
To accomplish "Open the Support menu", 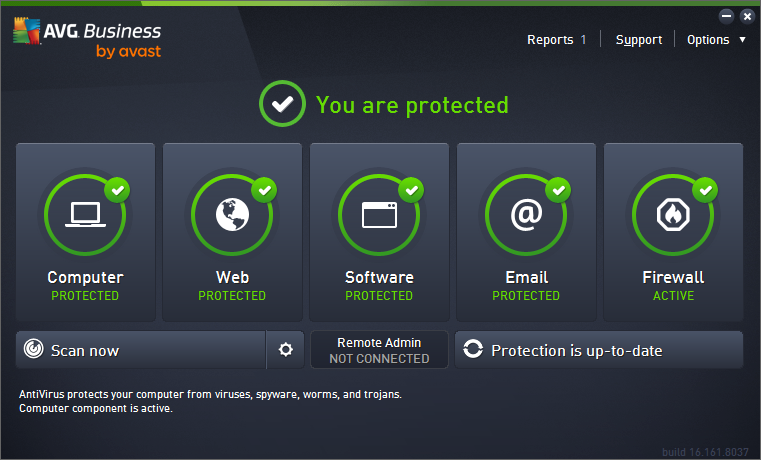I will tap(639, 40).
